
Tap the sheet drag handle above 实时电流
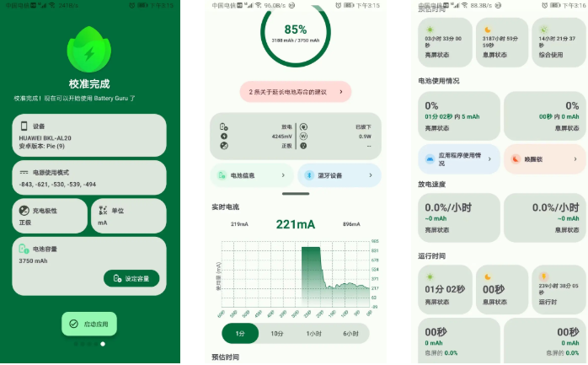296,194
